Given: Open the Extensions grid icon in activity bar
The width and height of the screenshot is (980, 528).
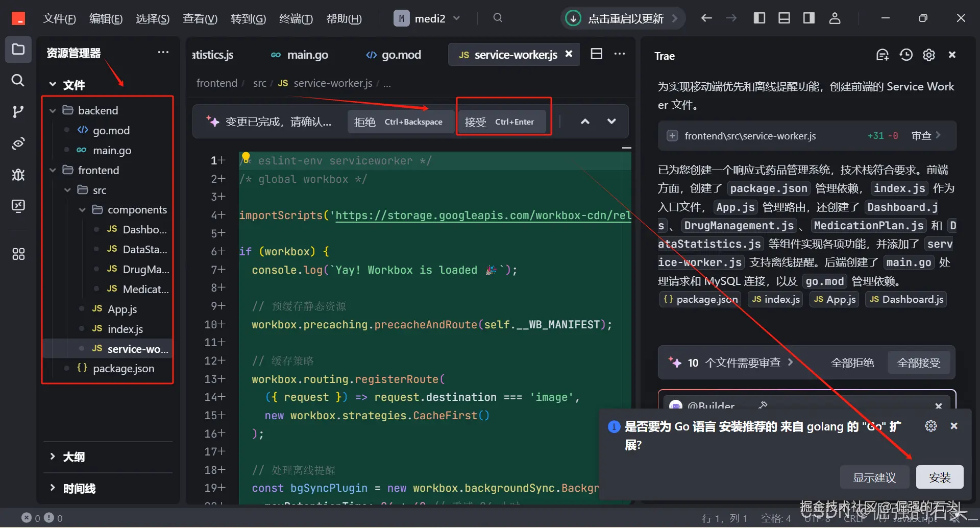Looking at the screenshot, I should [18, 254].
